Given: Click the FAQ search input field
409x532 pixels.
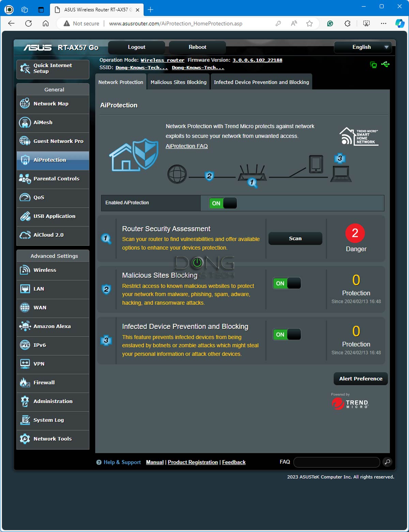Looking at the screenshot, I should pyautogui.click(x=337, y=462).
